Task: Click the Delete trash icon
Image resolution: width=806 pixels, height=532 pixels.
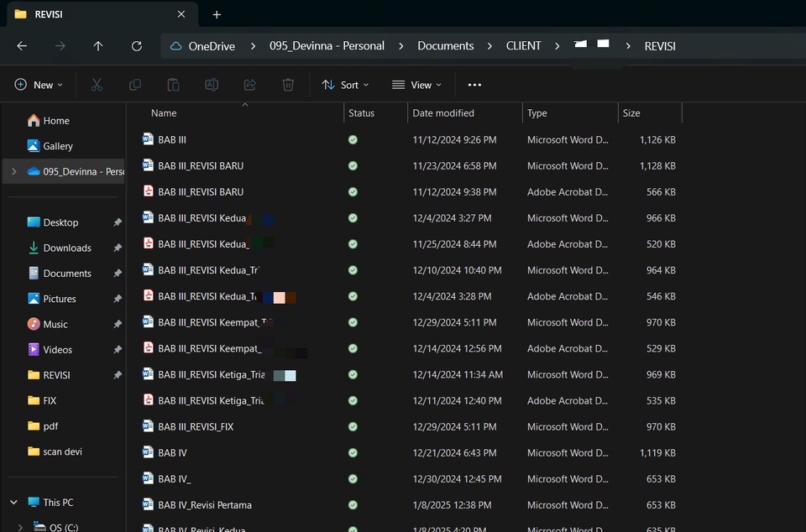Action: click(x=288, y=85)
